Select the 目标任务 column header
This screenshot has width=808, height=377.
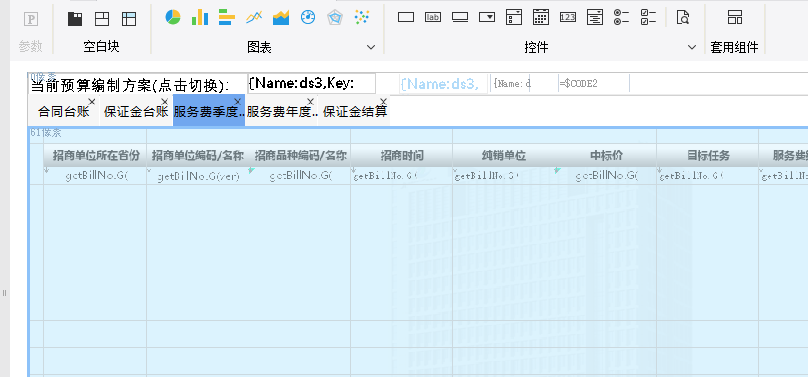tap(708, 155)
